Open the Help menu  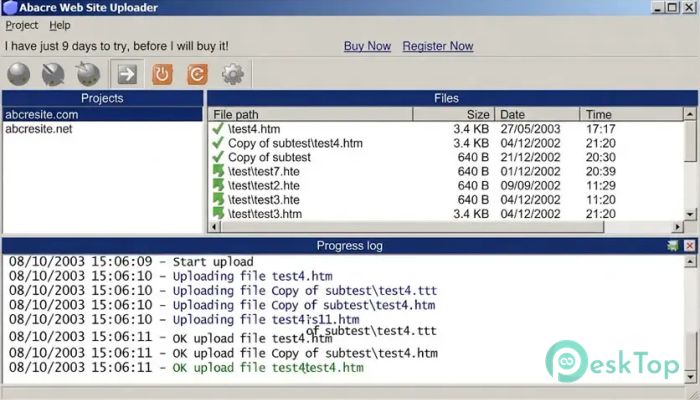(x=60, y=25)
